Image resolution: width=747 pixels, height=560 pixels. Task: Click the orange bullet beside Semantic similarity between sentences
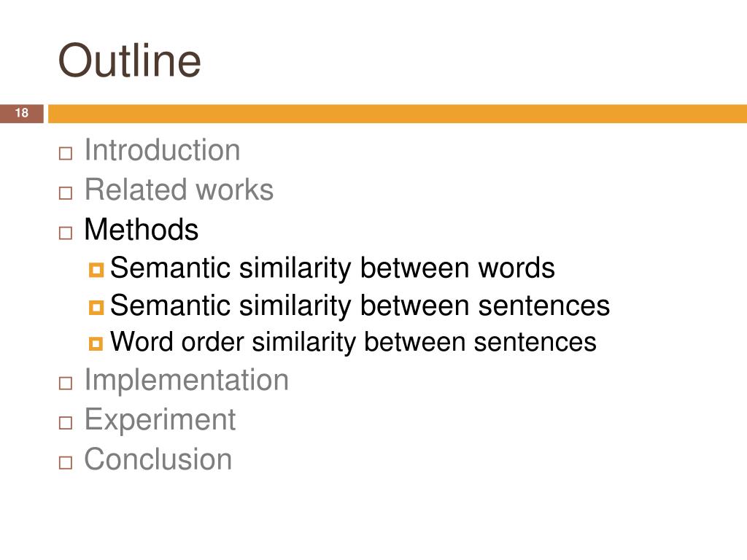pos(96,307)
